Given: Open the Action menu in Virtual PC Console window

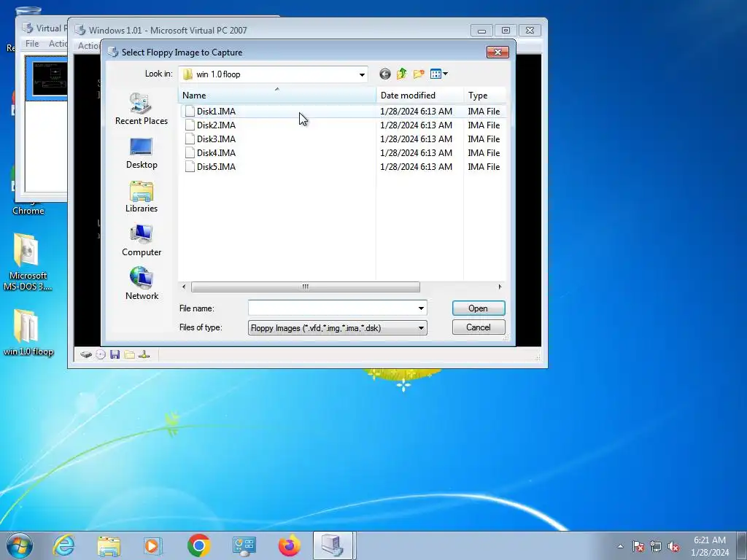Looking at the screenshot, I should (58, 43).
